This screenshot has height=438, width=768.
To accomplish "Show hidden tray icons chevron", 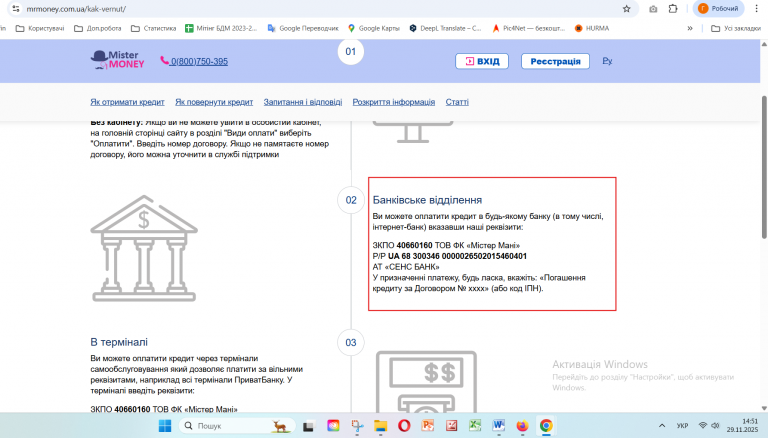I will point(662,426).
